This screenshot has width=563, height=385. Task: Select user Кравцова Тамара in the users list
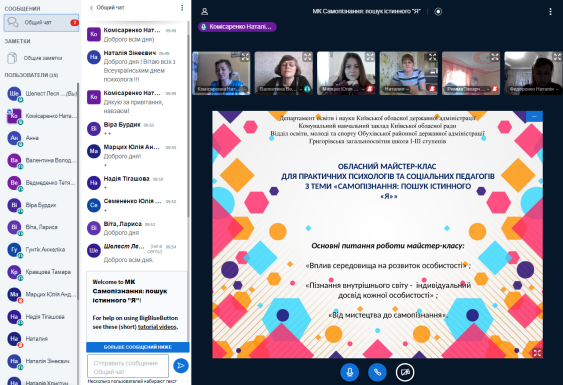pyautogui.click(x=41, y=272)
